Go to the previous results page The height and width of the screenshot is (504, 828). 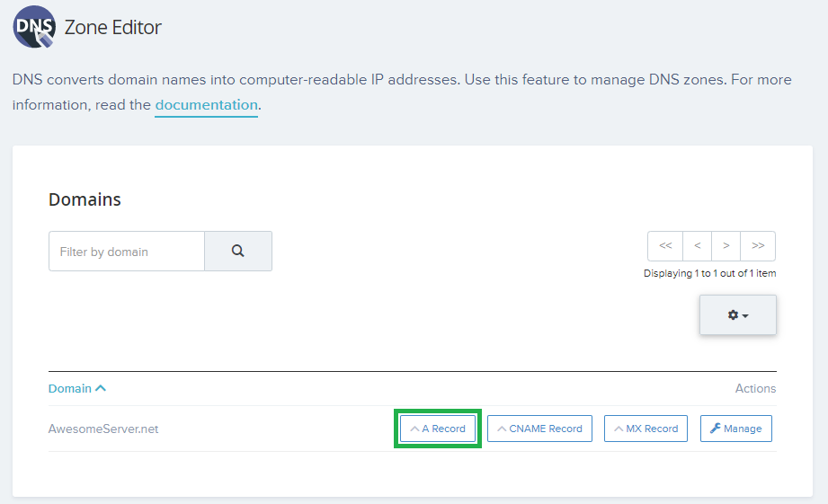tap(697, 246)
